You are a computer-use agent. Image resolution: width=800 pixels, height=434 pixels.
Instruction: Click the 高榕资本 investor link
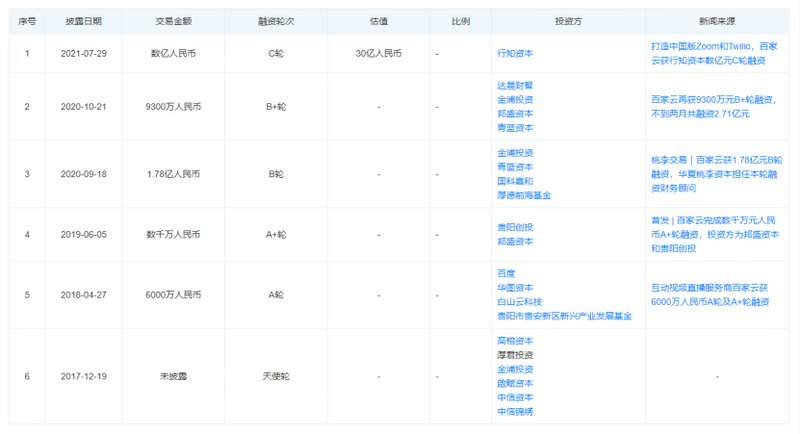coord(515,341)
